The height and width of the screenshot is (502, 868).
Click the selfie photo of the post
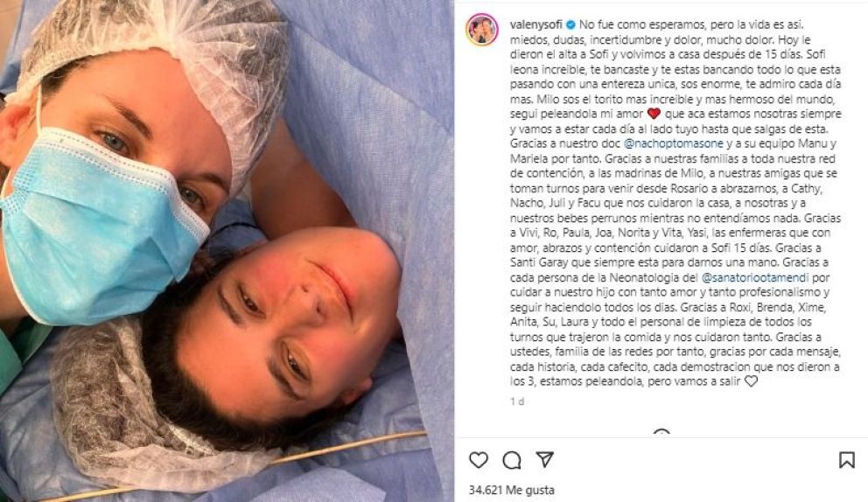pos(227,251)
